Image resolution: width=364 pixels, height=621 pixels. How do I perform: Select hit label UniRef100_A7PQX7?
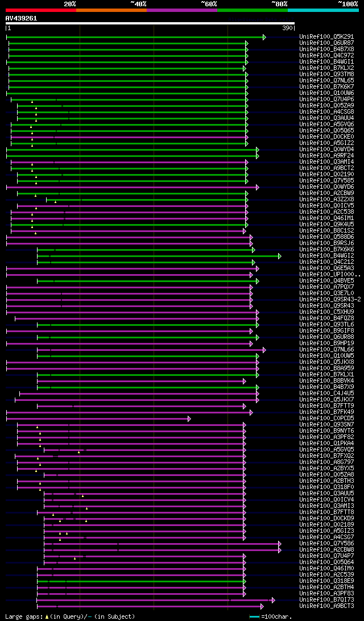pyautogui.click(x=327, y=287)
